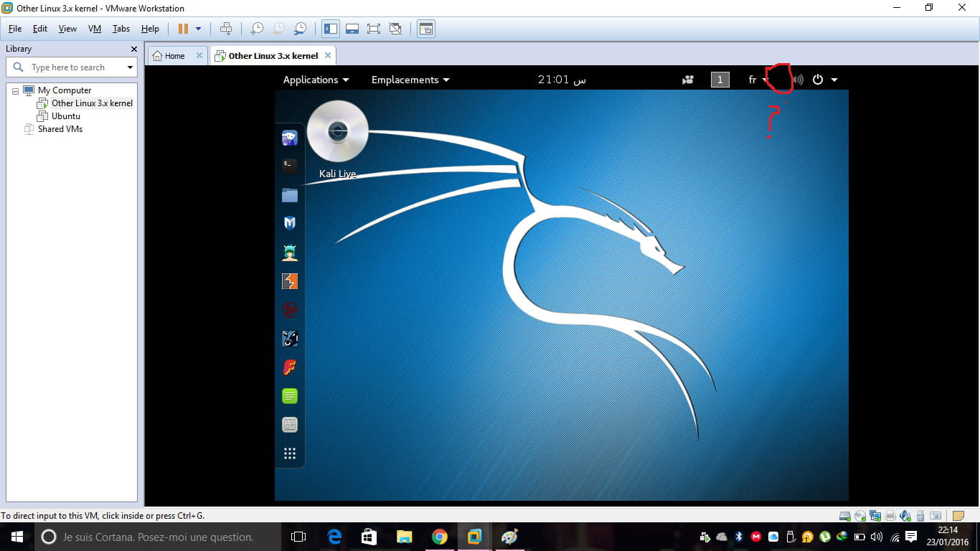Viewport: 980px width, 551px height.
Task: Send Ctrl+Alt+Del toolbar button
Action: click(x=226, y=29)
